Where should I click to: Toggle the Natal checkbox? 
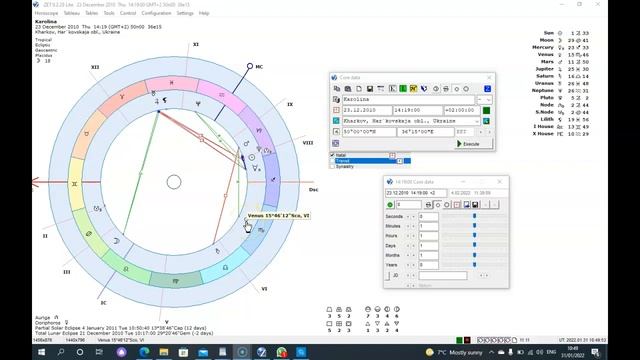click(332, 155)
